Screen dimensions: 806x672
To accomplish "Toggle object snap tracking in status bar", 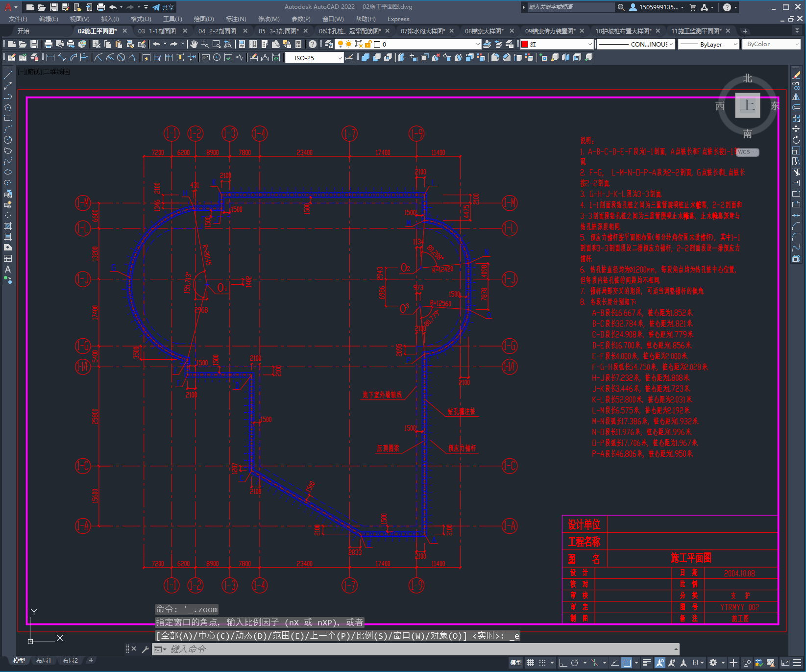I will coord(614,663).
